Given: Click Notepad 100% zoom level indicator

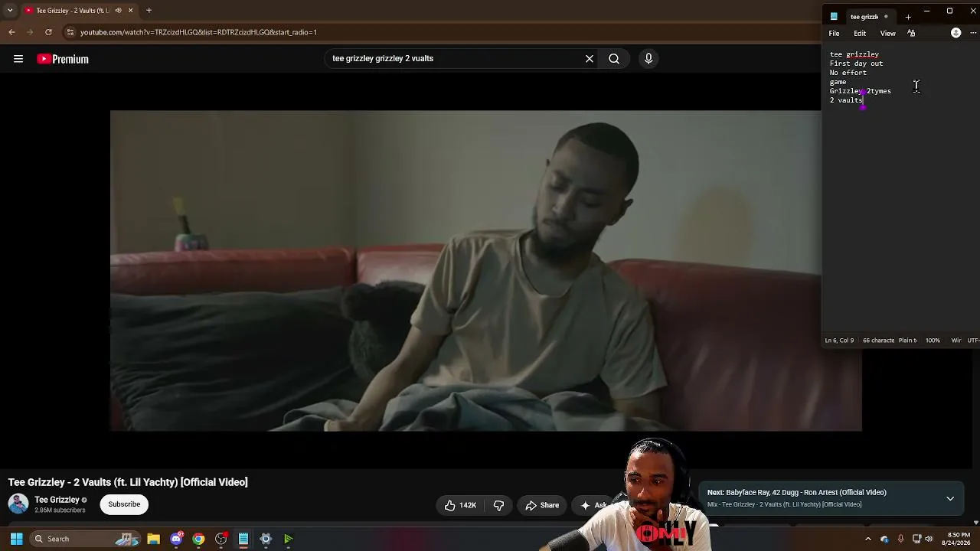Looking at the screenshot, I should [x=933, y=341].
